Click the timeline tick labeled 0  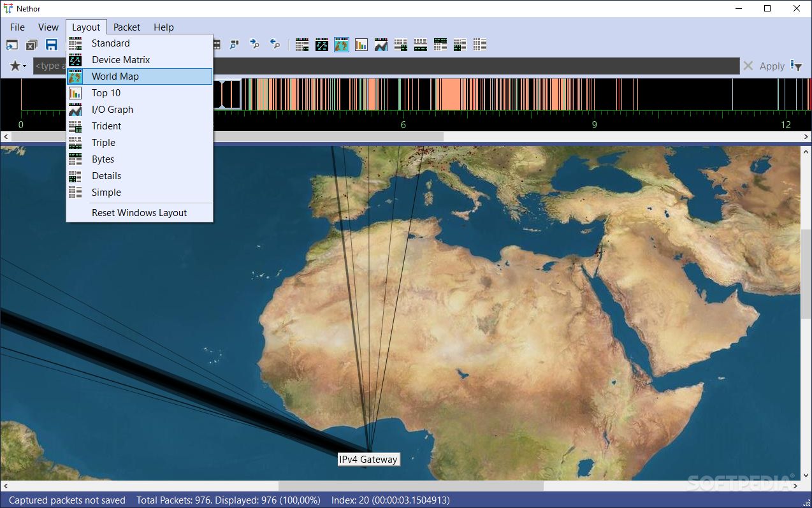[x=21, y=125]
